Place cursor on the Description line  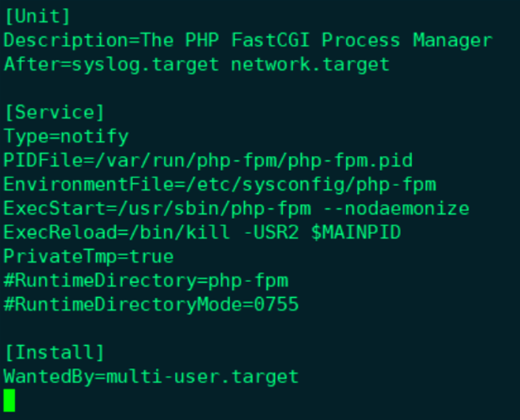(x=247, y=39)
